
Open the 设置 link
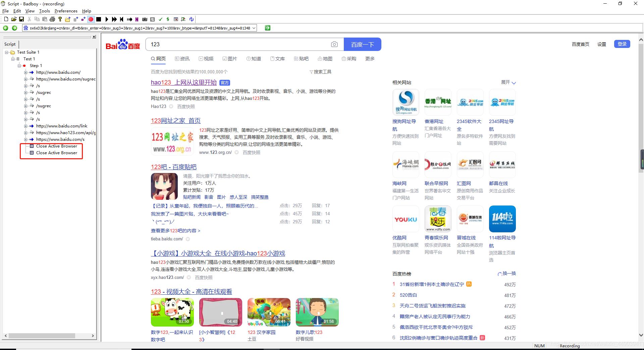602,44
